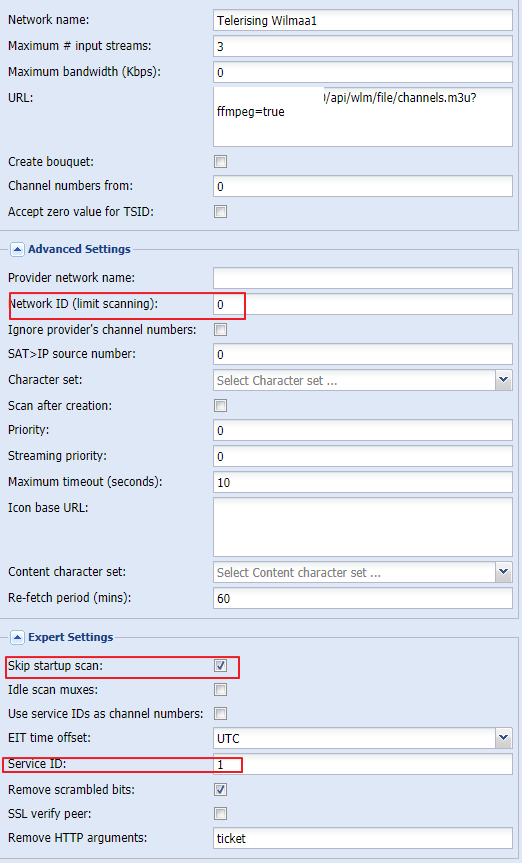
Task: Toggle the Idle scan muxes checkbox
Action: click(220, 690)
